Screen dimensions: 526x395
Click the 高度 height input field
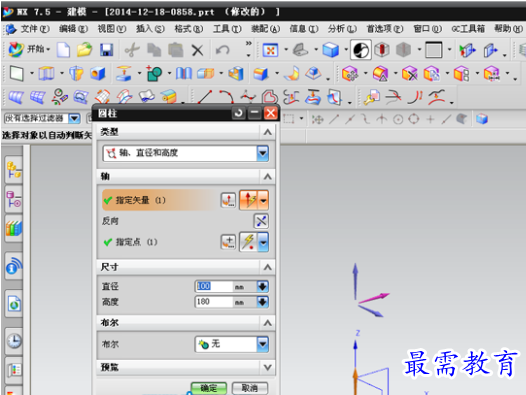pyautogui.click(x=213, y=302)
